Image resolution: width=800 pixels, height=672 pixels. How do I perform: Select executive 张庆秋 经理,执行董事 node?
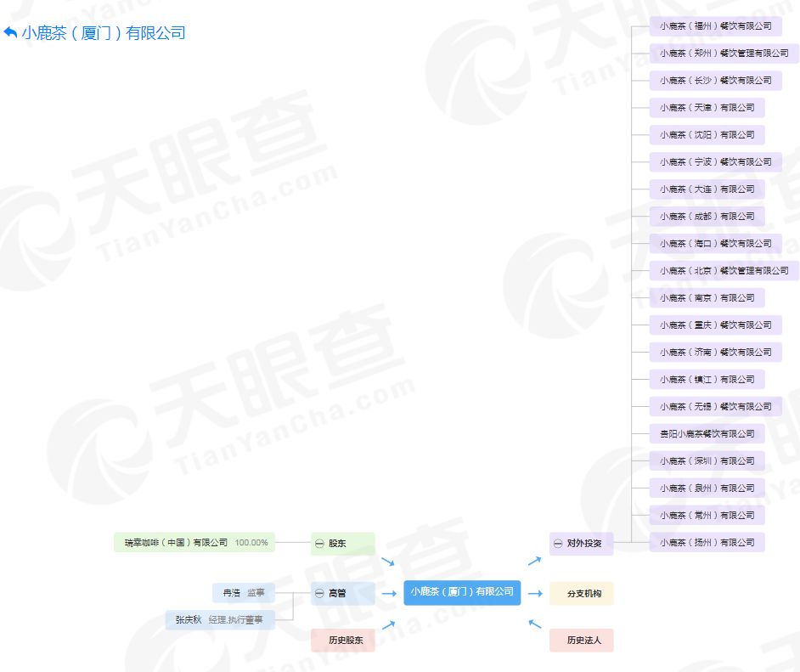pyautogui.click(x=220, y=620)
